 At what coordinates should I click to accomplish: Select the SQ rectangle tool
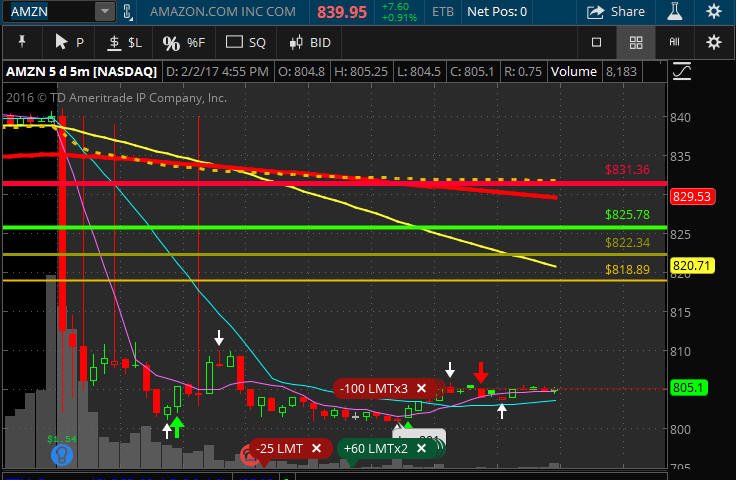click(245, 43)
